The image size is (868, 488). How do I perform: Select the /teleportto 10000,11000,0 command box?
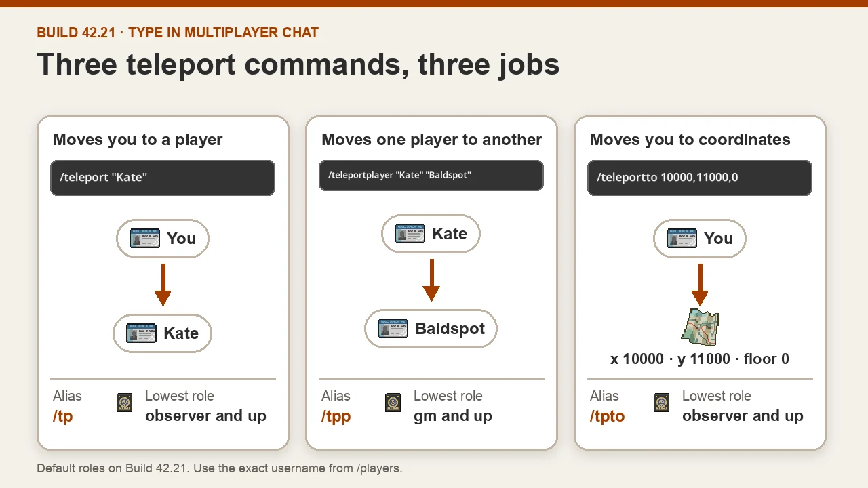[700, 178]
